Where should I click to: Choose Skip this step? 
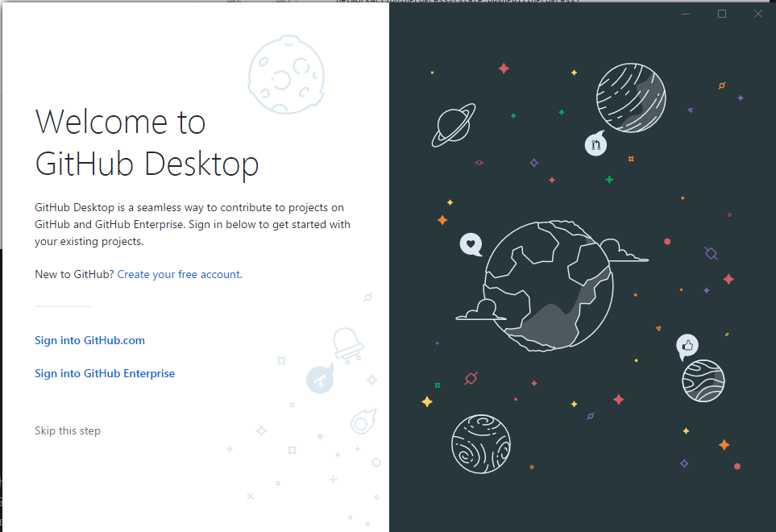(x=68, y=430)
